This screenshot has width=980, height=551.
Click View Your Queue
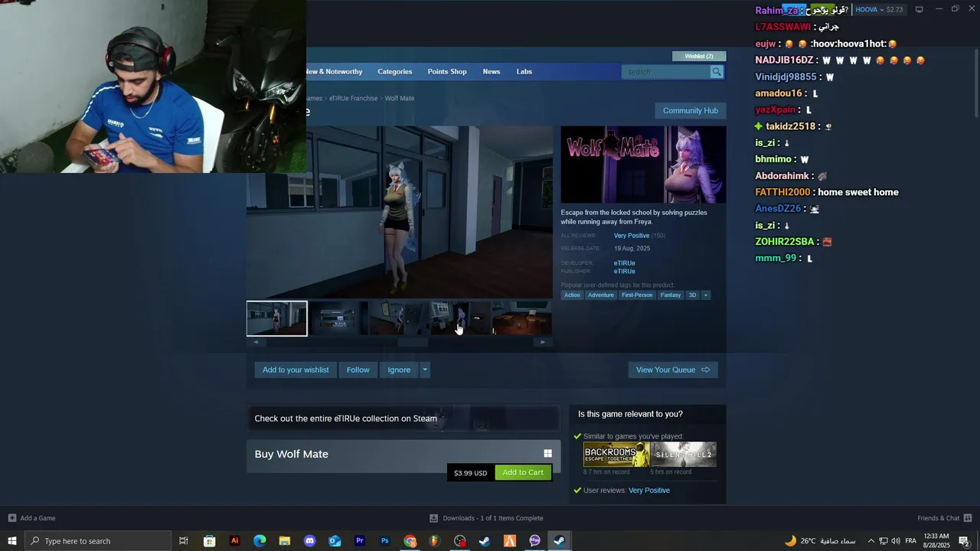point(673,370)
